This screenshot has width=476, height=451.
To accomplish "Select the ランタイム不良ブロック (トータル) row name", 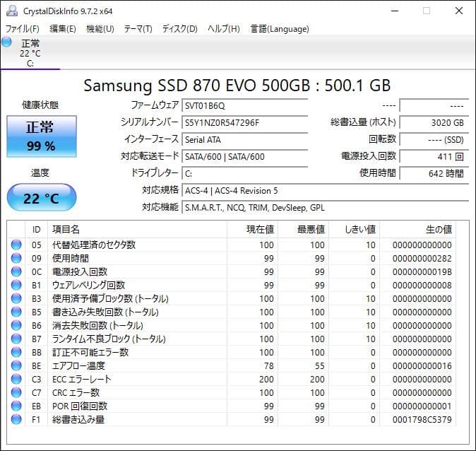I will (x=109, y=339).
